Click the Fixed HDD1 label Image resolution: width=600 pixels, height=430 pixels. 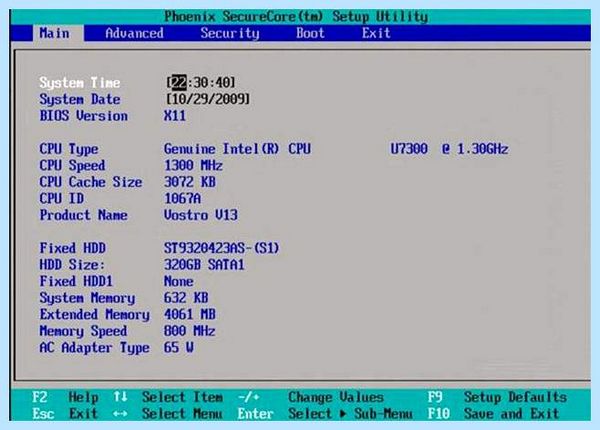[x=76, y=281]
